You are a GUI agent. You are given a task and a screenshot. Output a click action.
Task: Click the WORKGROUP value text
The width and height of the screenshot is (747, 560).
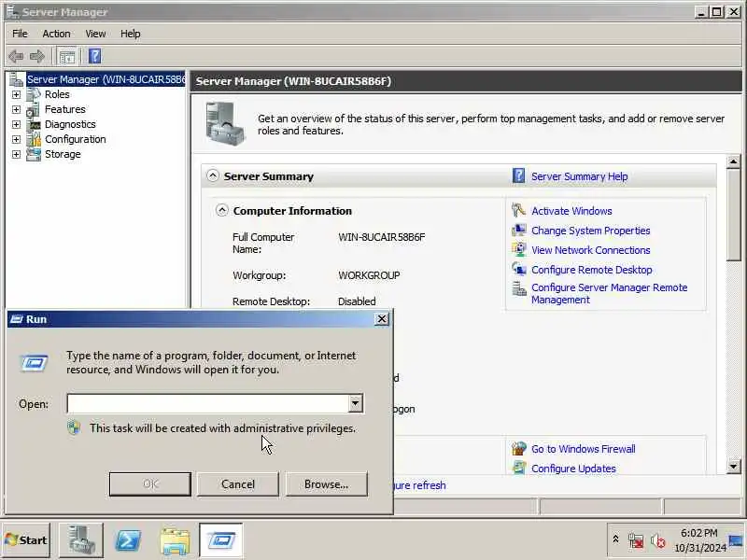tap(369, 275)
